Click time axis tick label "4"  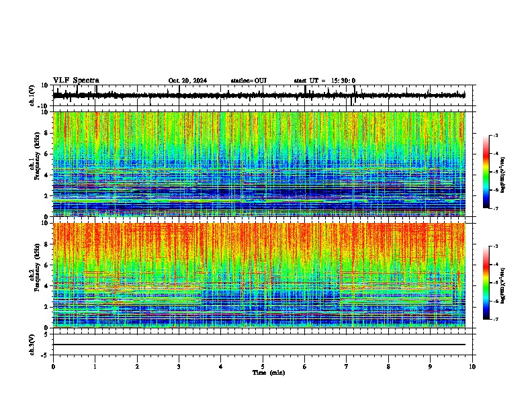[x=221, y=367]
